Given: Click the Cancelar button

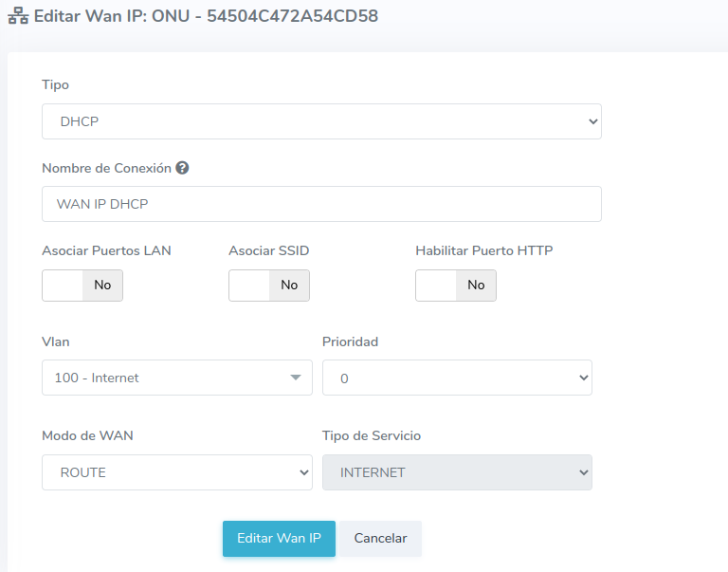Looking at the screenshot, I should 380,538.
